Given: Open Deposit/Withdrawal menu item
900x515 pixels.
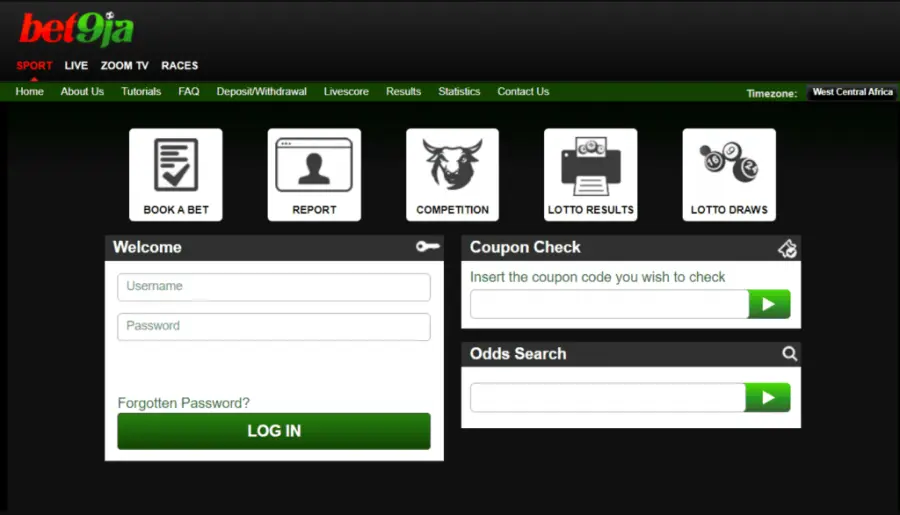Looking at the screenshot, I should [x=261, y=92].
